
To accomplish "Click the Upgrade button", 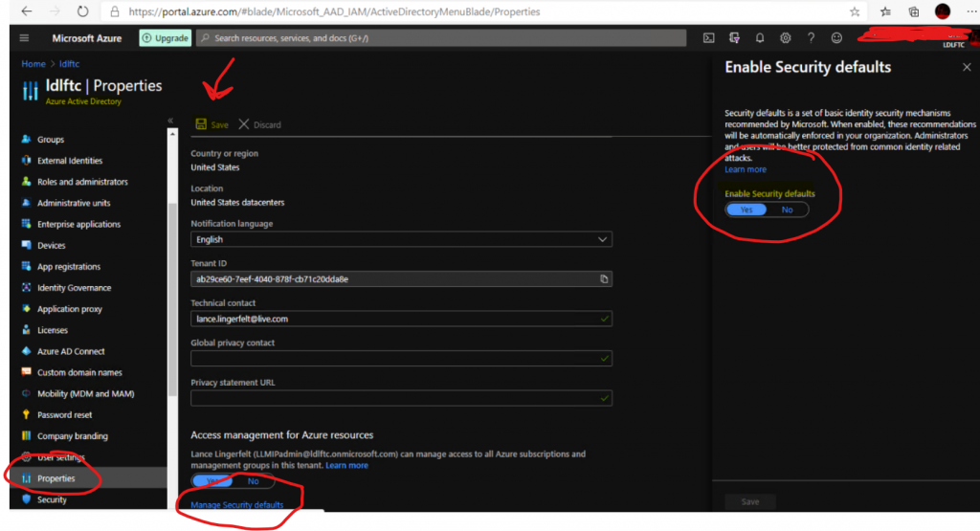I will click(x=165, y=38).
